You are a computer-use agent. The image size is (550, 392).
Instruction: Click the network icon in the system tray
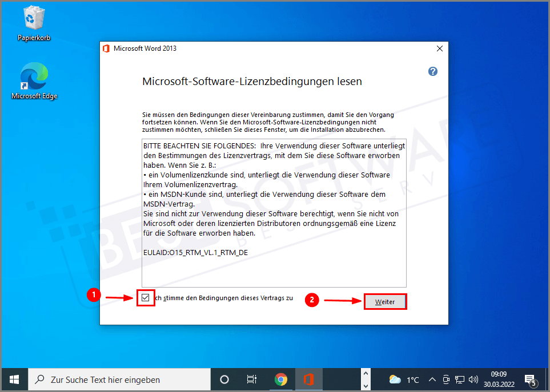[459, 379]
